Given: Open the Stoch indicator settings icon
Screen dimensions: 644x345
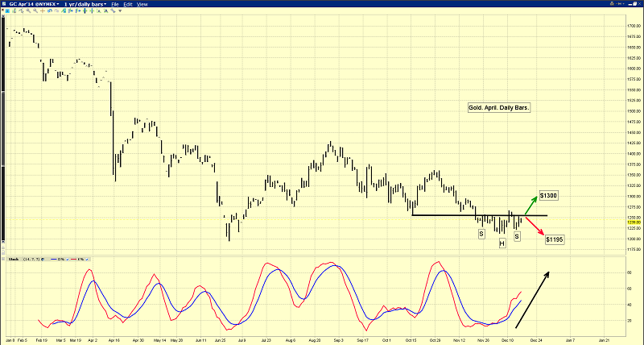Looking at the screenshot, I should pos(43,259).
